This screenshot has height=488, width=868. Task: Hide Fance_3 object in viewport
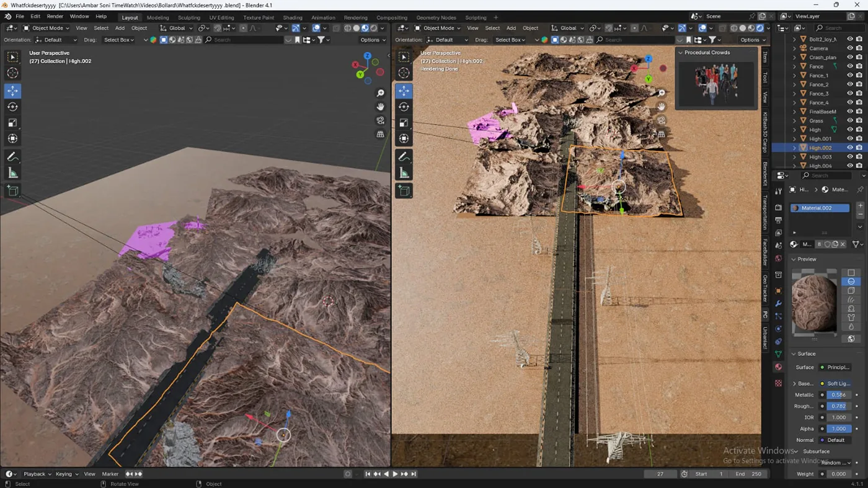[x=850, y=94]
